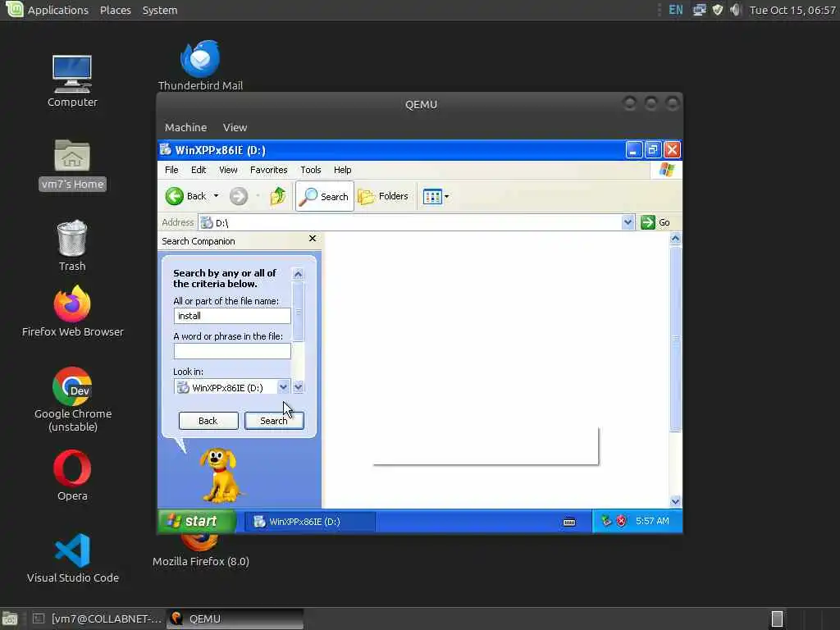The width and height of the screenshot is (840, 630).
Task: Launch Firefox Web Browser from desktop
Action: [72, 311]
